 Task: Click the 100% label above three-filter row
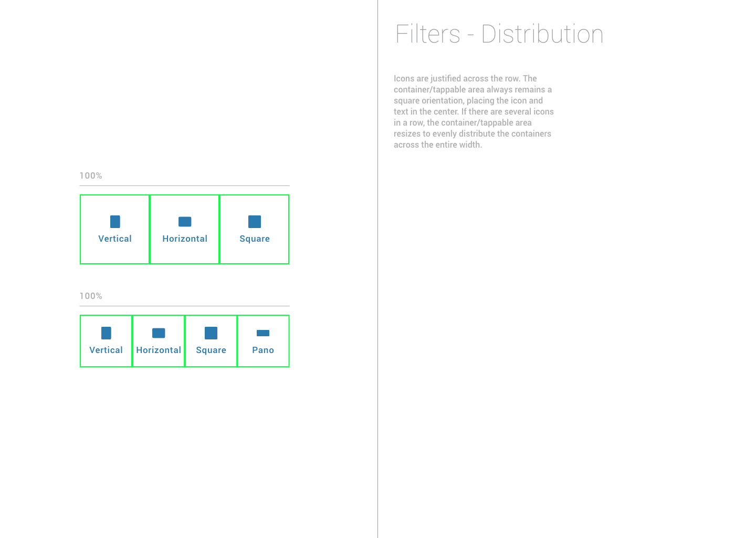[91, 175]
